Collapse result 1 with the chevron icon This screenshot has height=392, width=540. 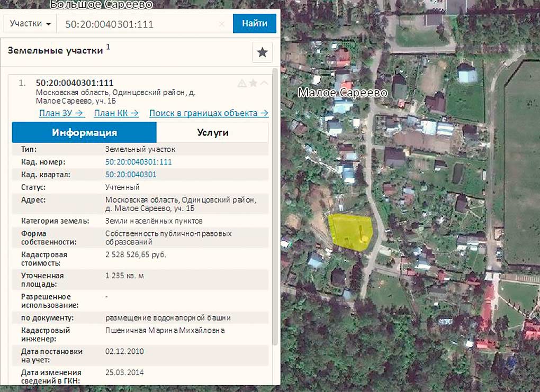click(264, 83)
